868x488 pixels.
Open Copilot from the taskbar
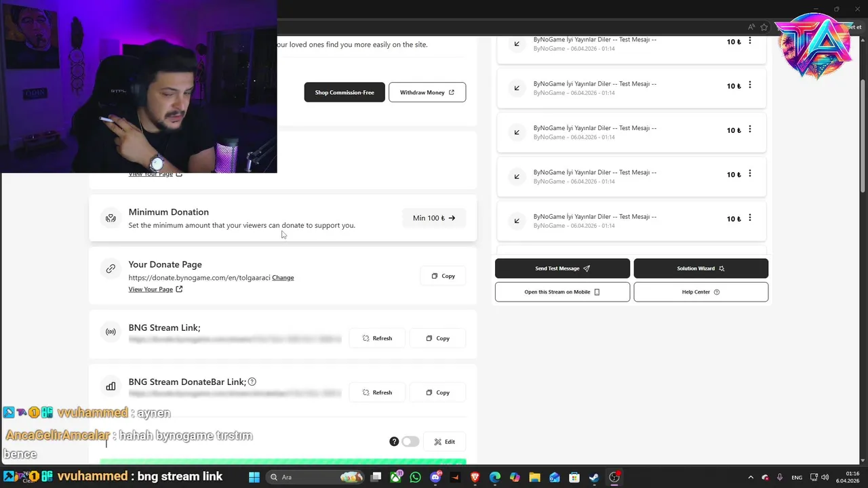coord(515,477)
